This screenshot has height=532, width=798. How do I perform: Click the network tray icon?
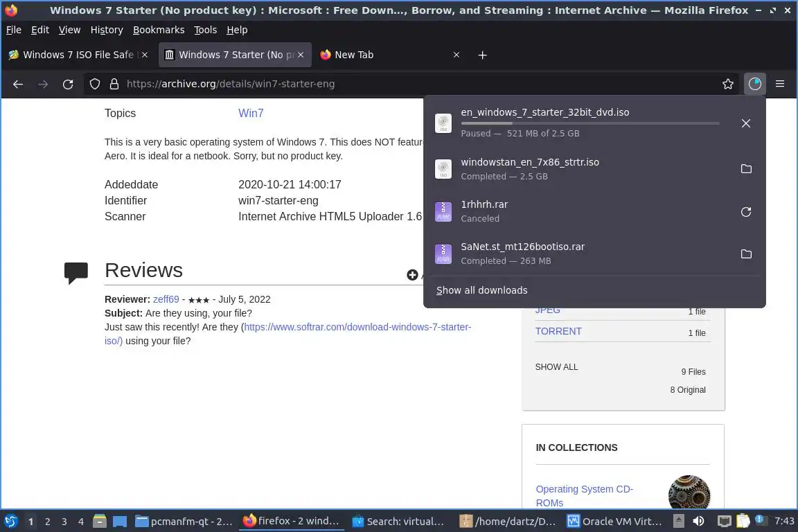click(x=724, y=521)
